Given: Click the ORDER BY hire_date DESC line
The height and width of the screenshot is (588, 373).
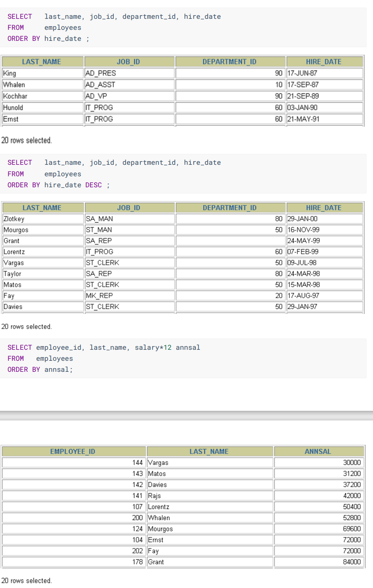Looking at the screenshot, I should point(59,185).
